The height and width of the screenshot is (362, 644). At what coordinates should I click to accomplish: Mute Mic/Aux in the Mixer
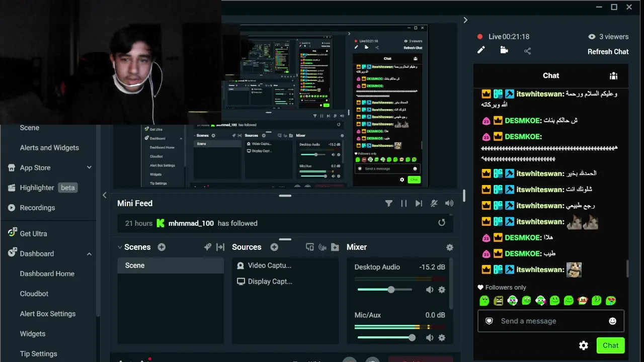tap(430, 338)
